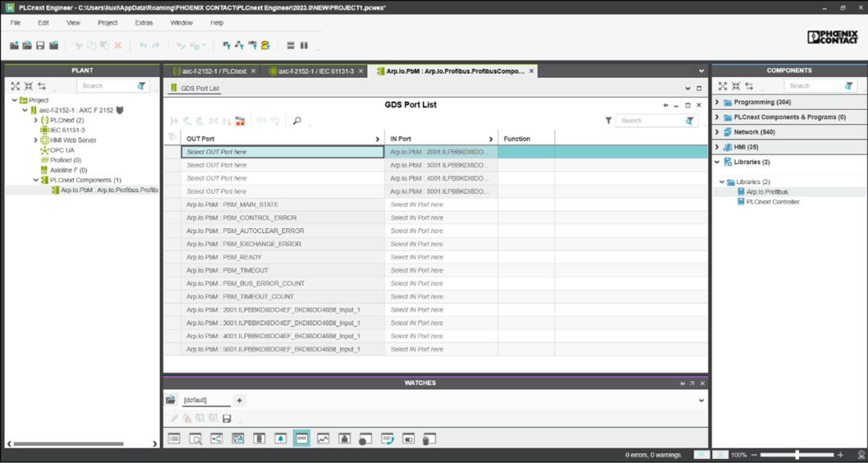Image resolution: width=868 pixels, height=463 pixels.
Task: Click the Collapse all icon in COMPONENTS panel
Action: [736, 86]
